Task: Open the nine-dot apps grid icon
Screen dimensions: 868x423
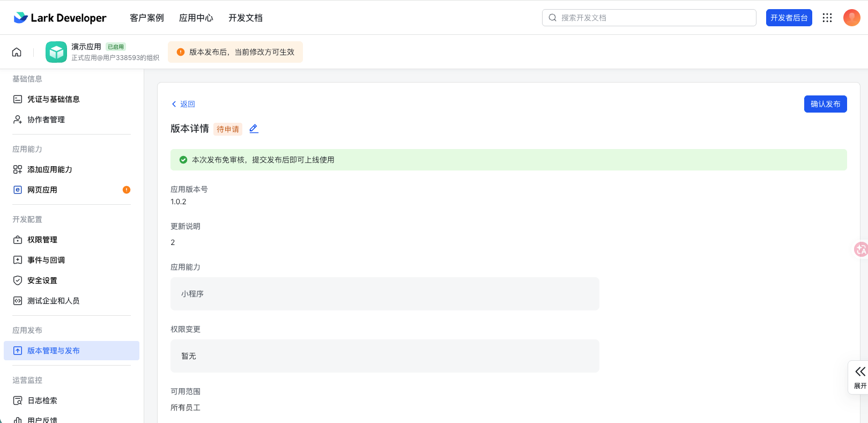Action: pyautogui.click(x=827, y=18)
